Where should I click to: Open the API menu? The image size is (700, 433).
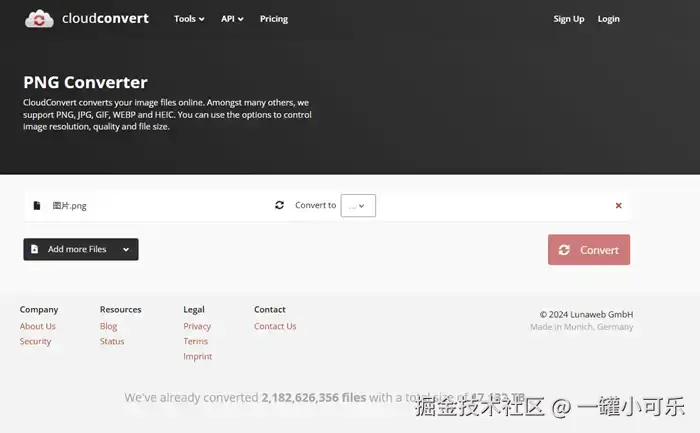(232, 19)
